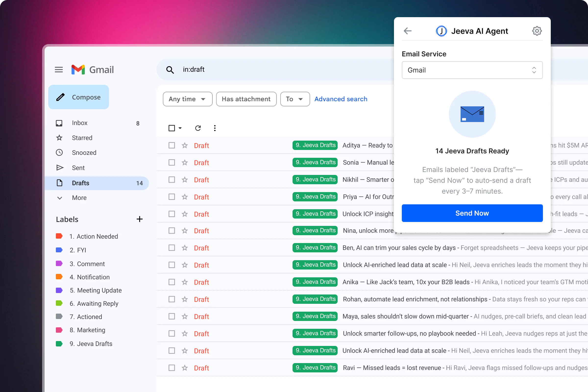The width and height of the screenshot is (588, 392).
Task: Select the checkbox on Aditya's draft
Action: (171, 145)
